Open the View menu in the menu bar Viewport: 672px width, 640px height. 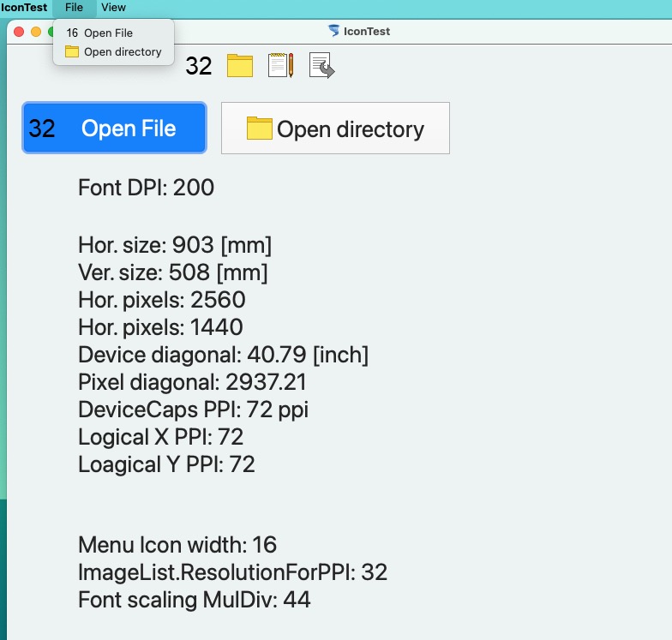pos(113,7)
